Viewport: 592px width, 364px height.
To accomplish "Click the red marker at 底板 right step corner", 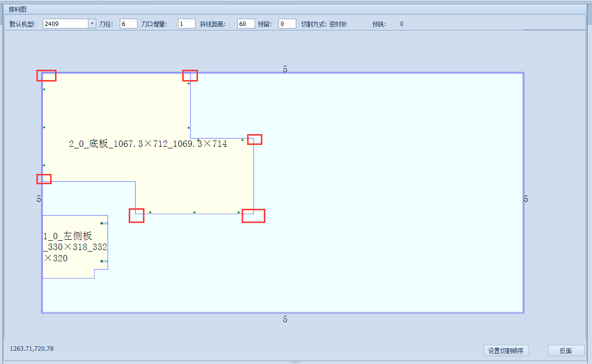I will pos(254,140).
